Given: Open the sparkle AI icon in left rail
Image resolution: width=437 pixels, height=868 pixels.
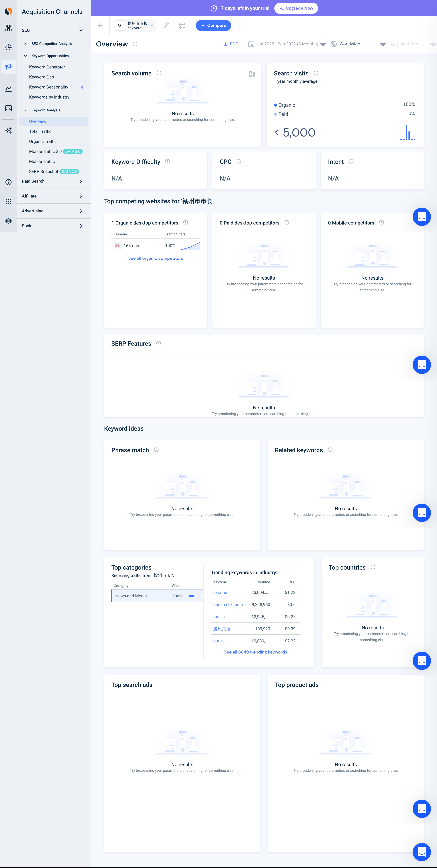Looking at the screenshot, I should (8, 130).
